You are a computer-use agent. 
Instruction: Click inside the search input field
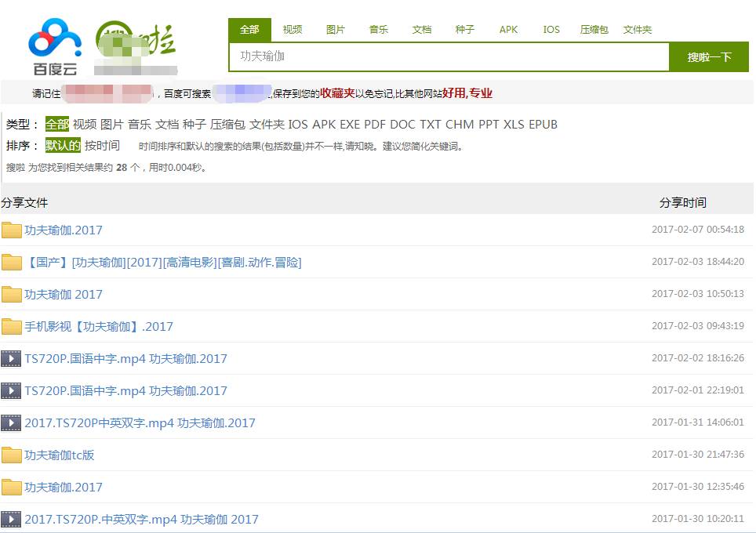[x=447, y=56]
